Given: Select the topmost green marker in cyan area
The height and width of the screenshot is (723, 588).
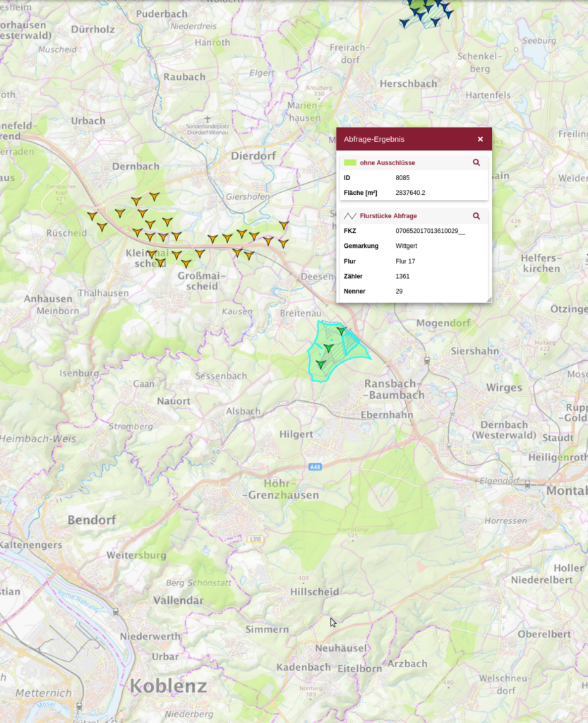Looking at the screenshot, I should pos(341,330).
